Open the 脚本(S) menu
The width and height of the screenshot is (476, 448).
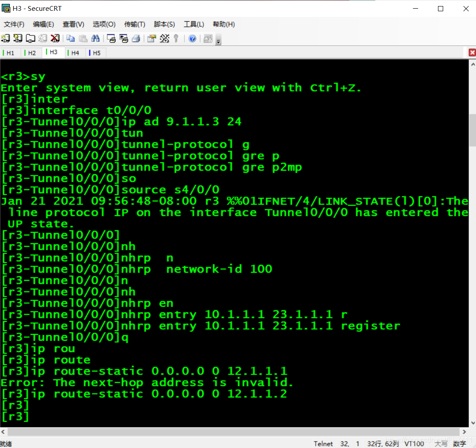click(164, 24)
